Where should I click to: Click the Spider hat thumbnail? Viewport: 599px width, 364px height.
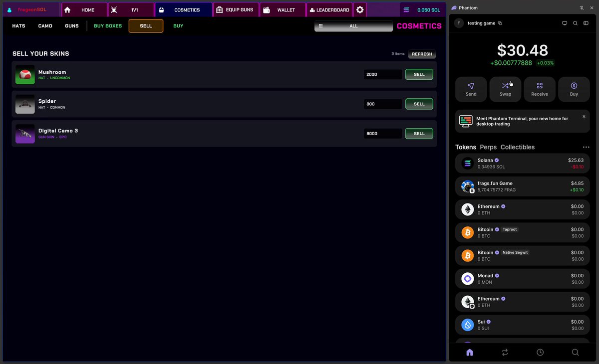(x=25, y=104)
